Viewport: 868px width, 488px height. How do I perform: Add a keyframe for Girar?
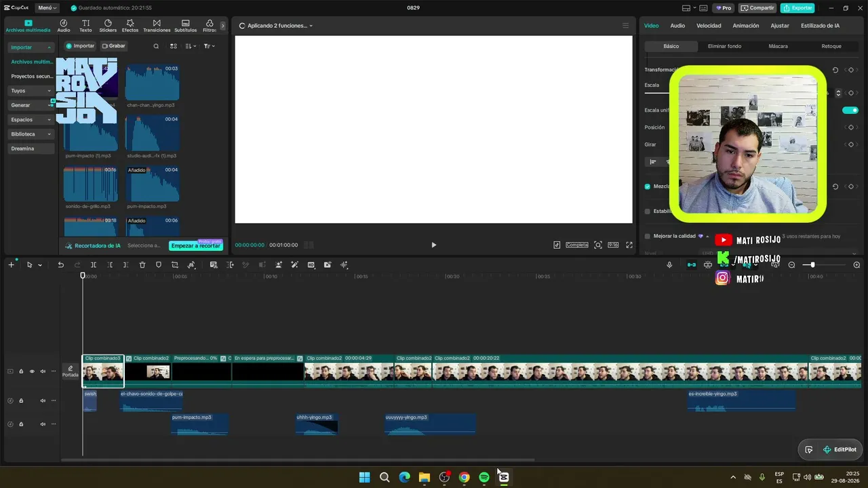point(851,144)
